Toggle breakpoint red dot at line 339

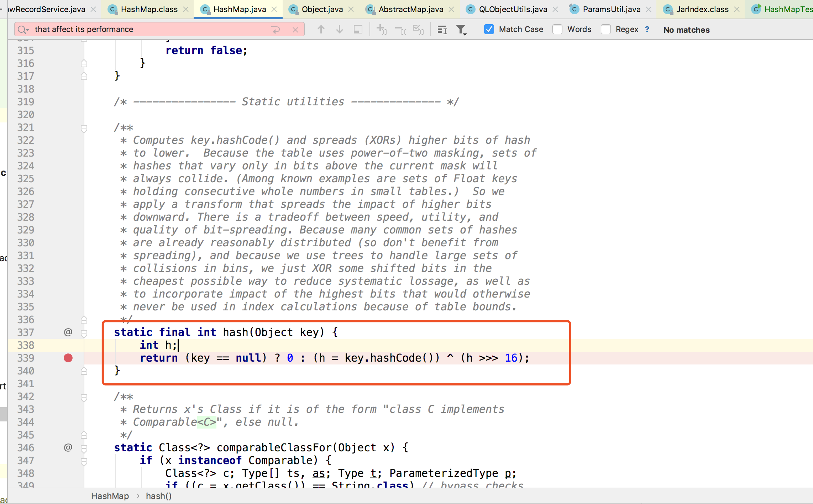[68, 358]
